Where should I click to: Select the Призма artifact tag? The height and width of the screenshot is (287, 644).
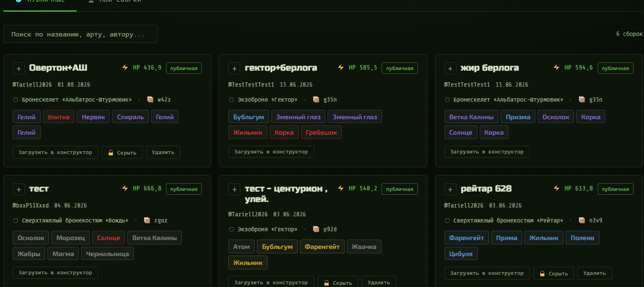point(518,117)
